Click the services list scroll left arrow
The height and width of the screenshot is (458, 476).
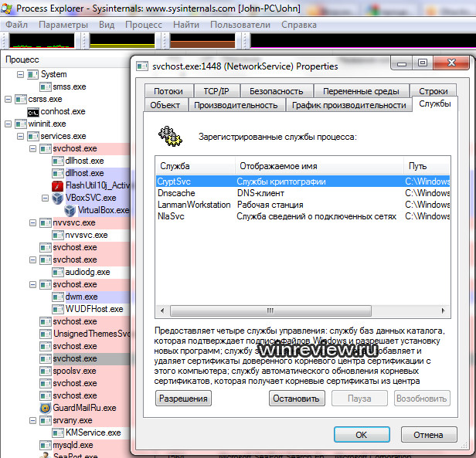pyautogui.click(x=162, y=310)
